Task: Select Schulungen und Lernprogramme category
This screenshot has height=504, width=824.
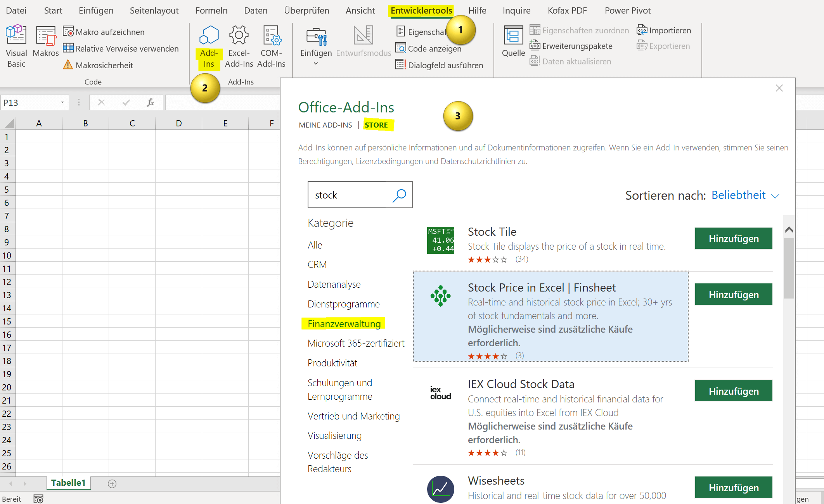Action: tap(340, 389)
